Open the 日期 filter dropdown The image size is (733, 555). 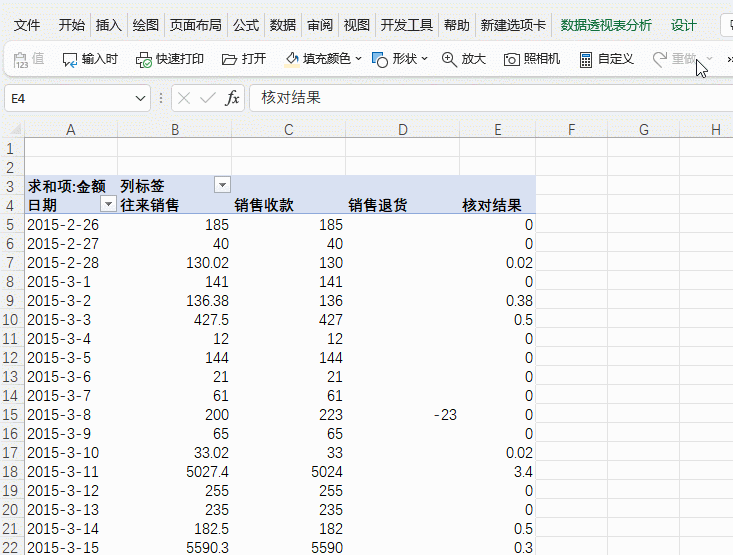[x=108, y=204]
